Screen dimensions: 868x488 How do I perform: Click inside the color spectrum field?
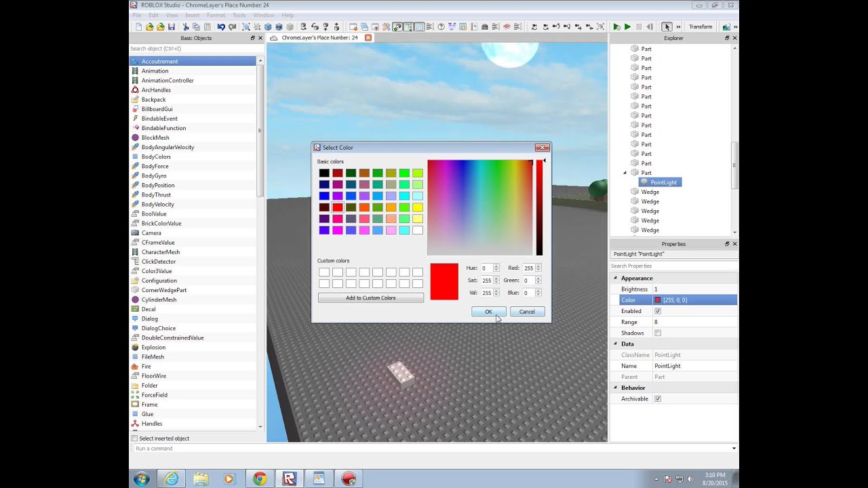pos(480,207)
